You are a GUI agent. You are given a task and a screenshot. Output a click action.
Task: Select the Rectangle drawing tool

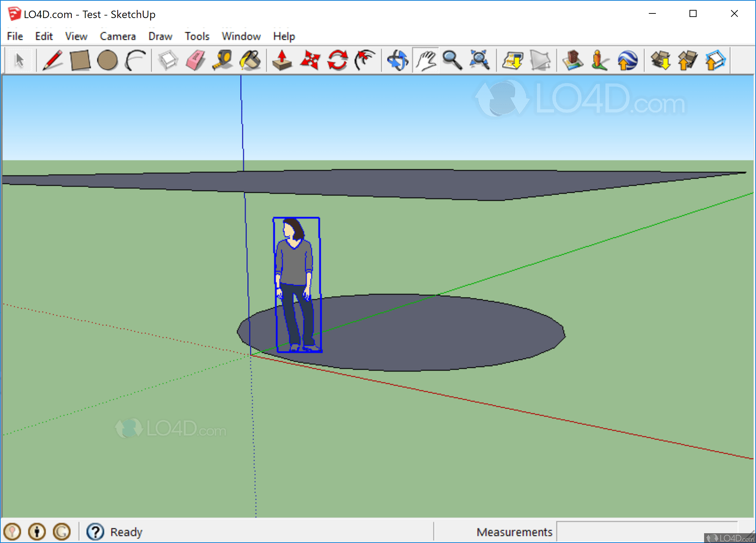80,60
